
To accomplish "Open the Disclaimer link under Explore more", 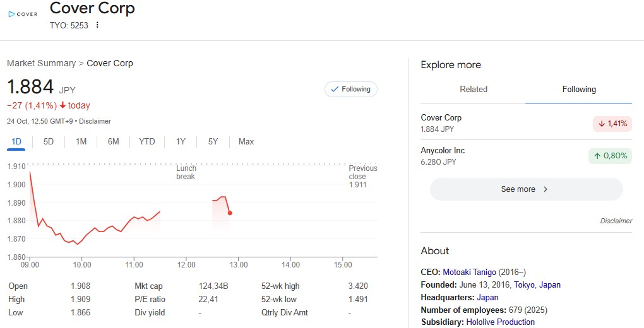I will pyautogui.click(x=616, y=221).
